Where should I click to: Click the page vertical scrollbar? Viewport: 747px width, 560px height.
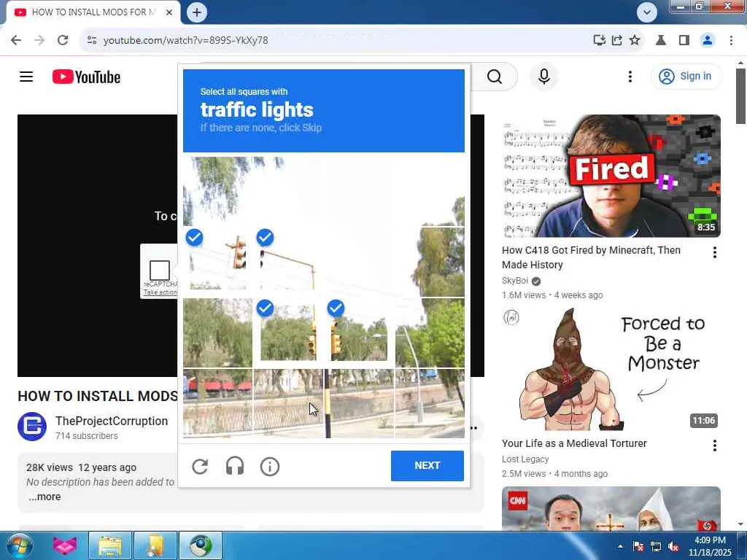pos(740,96)
